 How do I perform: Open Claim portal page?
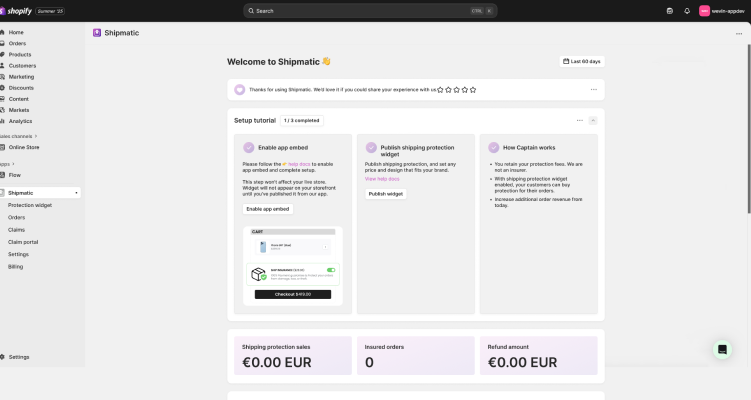pos(23,242)
